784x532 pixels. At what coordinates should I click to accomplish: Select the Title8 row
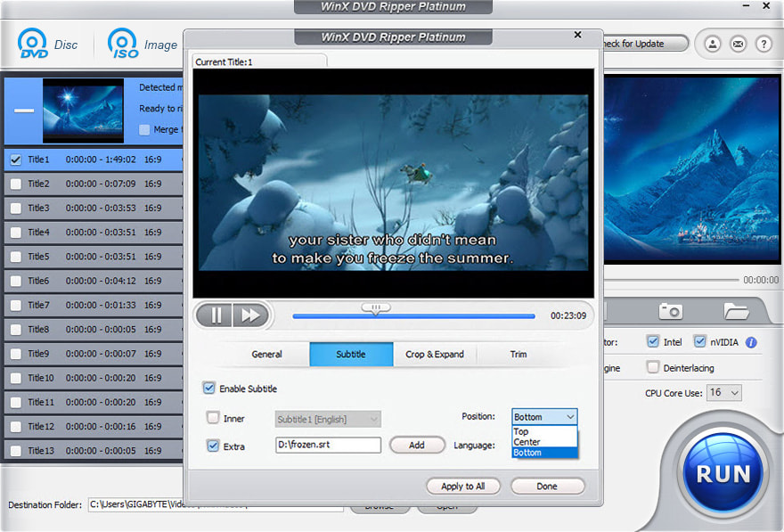pos(94,330)
